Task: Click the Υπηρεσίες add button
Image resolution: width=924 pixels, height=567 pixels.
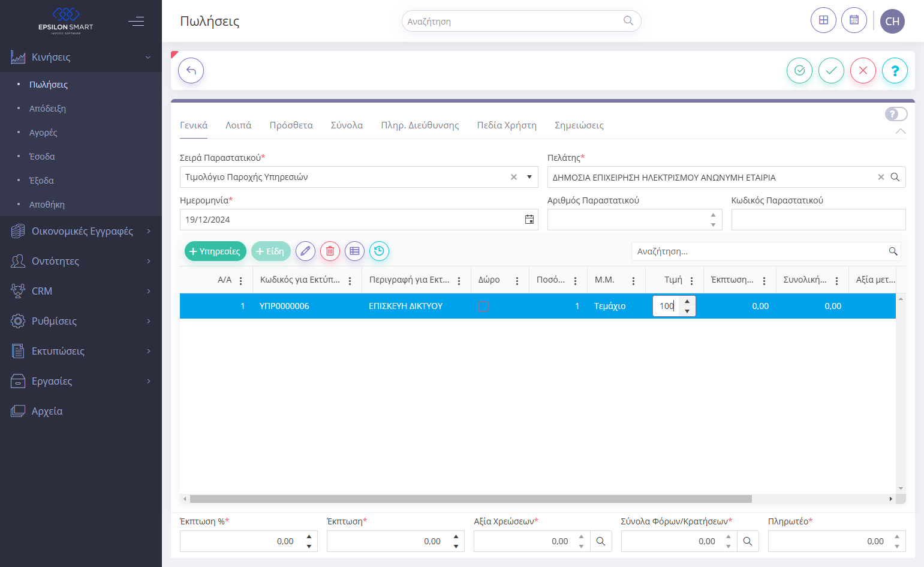Action: coord(215,251)
